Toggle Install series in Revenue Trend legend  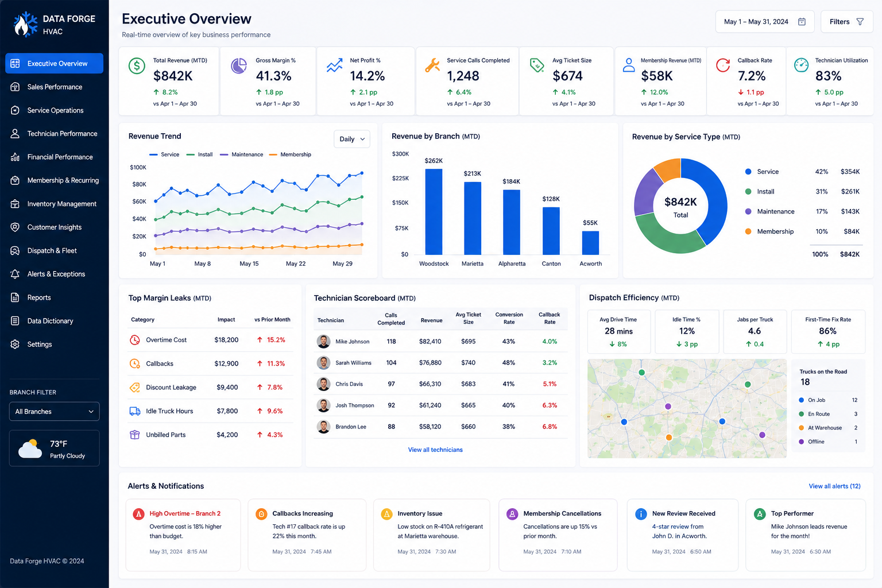pyautogui.click(x=200, y=154)
